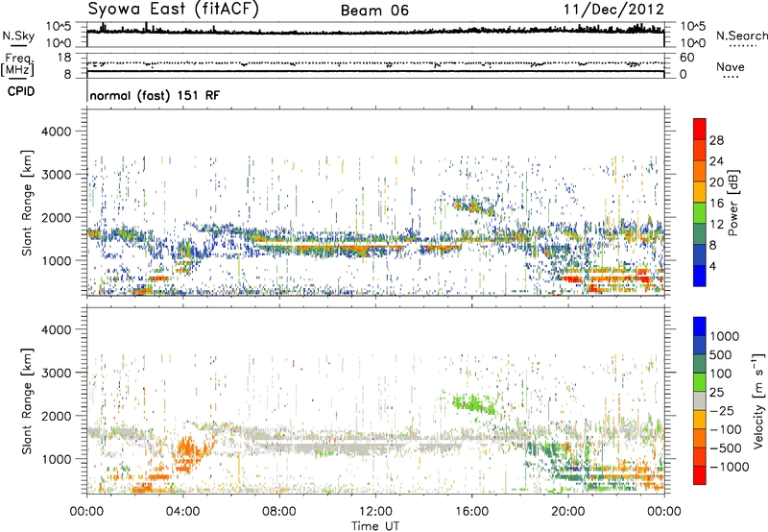Viewport: 768px width, 532px height.
Task: Click the '08:00' time tick label
Action: tap(279, 512)
